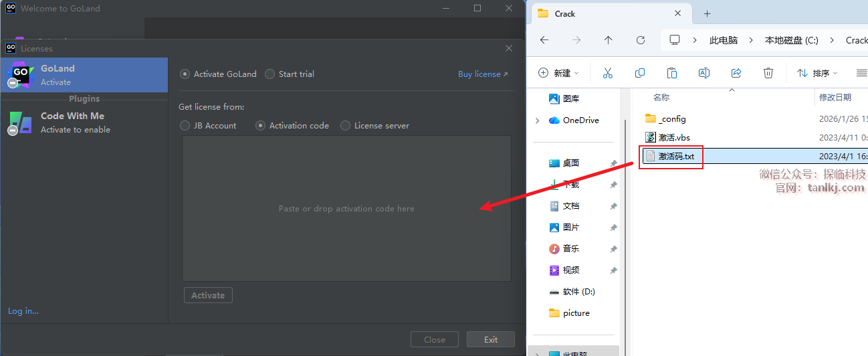Click the Cut scissors icon in Explorer toolbar
This screenshot has height=356, width=868.
(607, 73)
